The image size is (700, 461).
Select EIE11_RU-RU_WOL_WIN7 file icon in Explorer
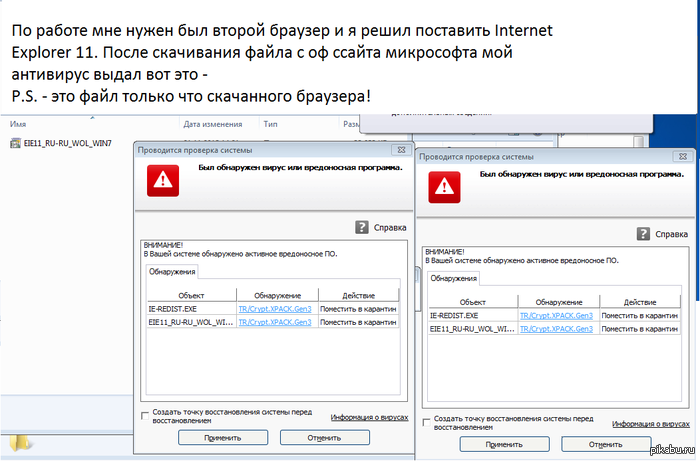(16, 143)
